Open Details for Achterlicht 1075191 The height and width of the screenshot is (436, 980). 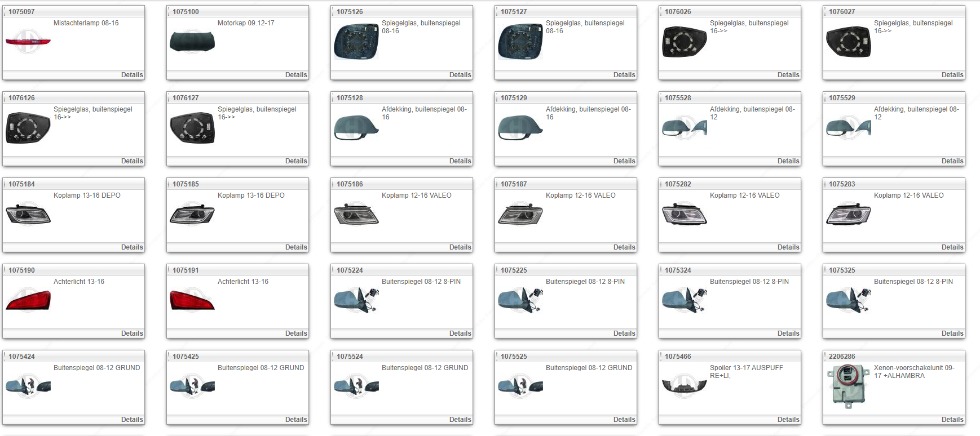[295, 333]
